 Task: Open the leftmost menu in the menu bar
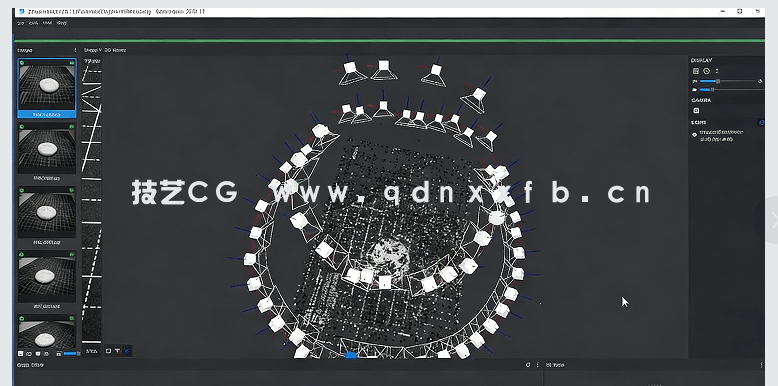[x=20, y=23]
